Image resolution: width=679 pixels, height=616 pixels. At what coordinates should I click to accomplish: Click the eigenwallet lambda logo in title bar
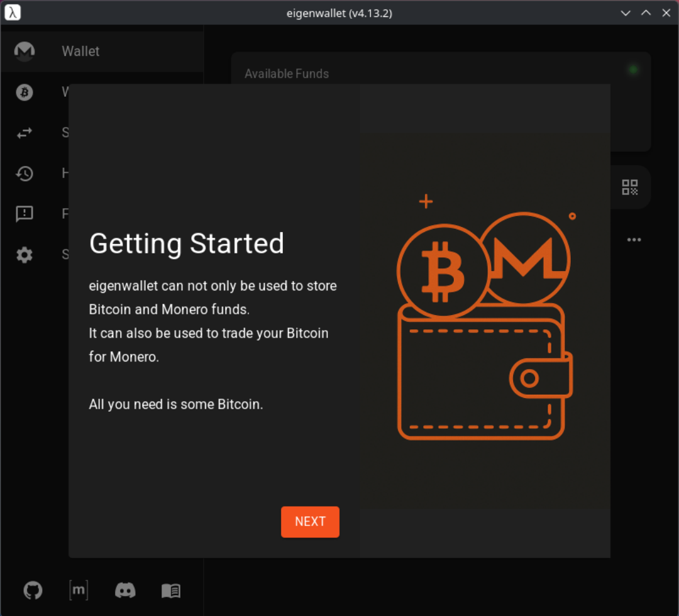(x=13, y=12)
